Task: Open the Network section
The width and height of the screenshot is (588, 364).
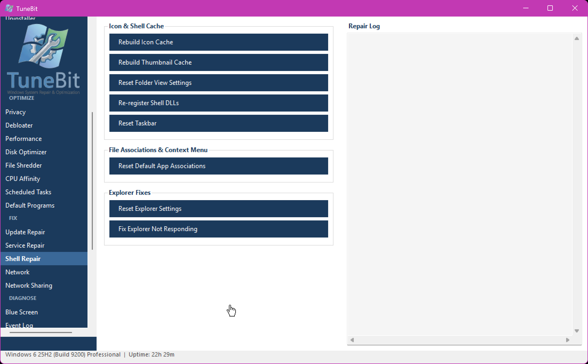Action: tap(44, 272)
